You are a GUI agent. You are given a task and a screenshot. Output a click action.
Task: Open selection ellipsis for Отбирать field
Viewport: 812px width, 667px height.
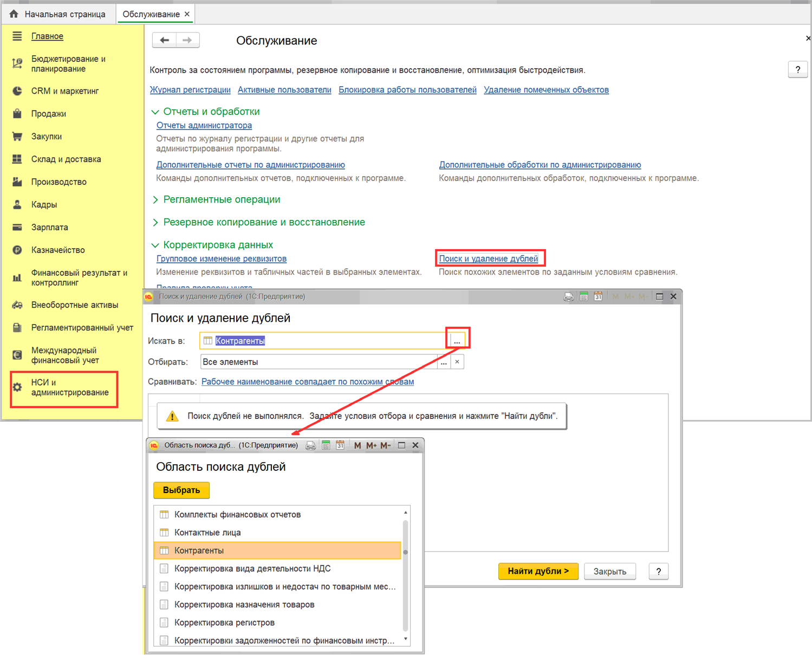coord(444,362)
